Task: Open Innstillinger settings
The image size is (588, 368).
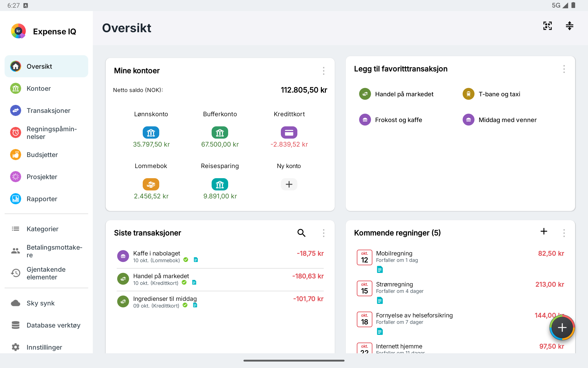Action: 46,347
